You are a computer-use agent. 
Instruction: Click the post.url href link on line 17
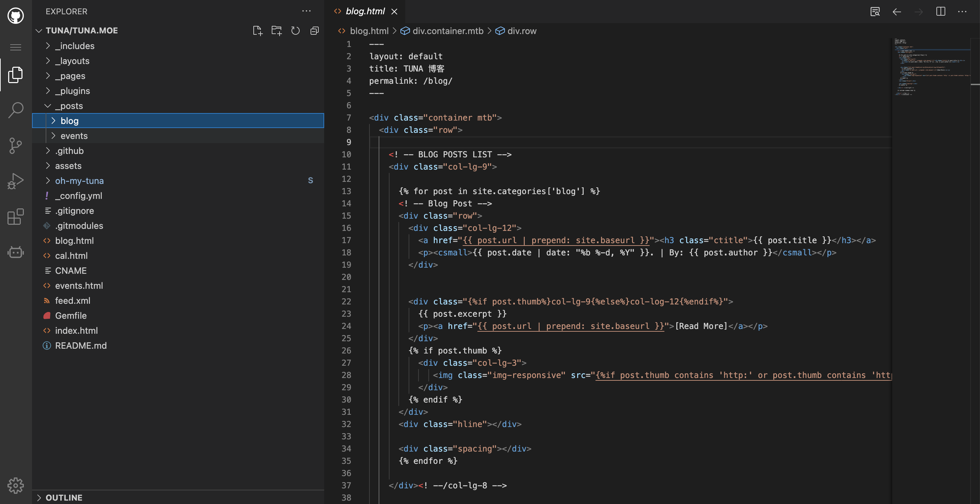point(556,240)
